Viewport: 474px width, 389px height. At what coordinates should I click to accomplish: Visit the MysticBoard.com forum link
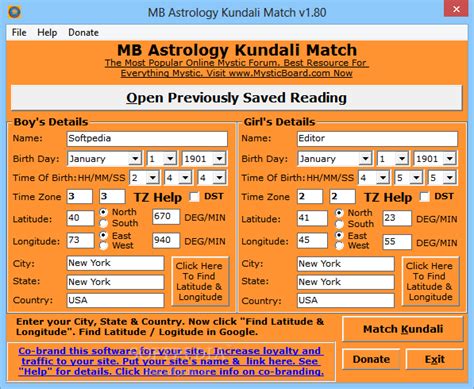tap(237, 68)
